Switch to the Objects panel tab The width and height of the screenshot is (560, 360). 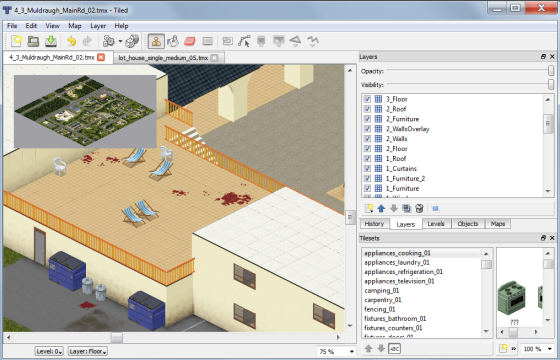(x=468, y=224)
